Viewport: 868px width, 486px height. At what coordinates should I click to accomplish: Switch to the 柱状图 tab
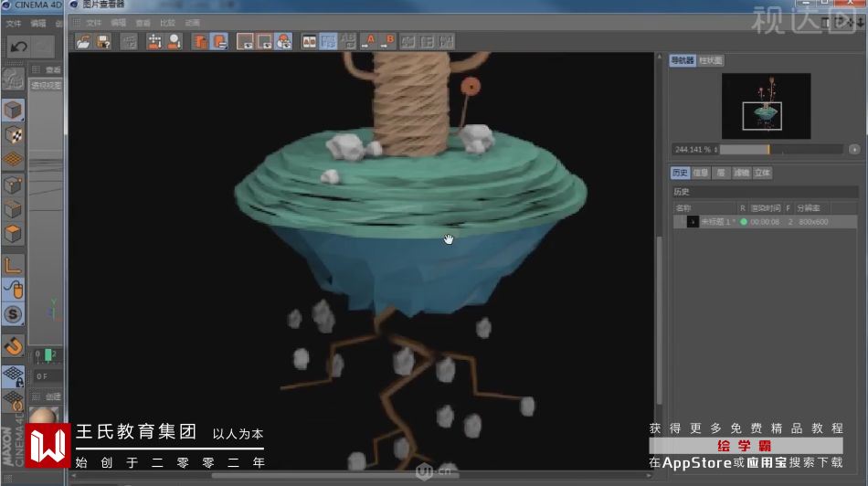(x=710, y=60)
